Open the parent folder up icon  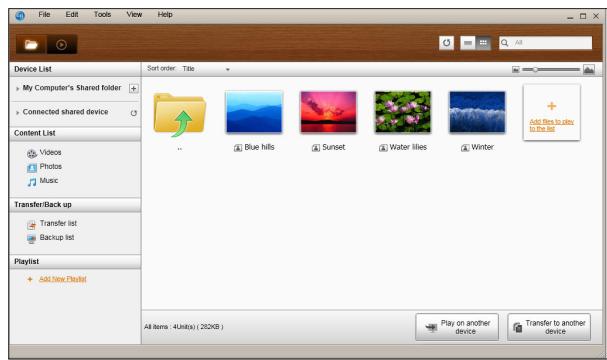(180, 115)
